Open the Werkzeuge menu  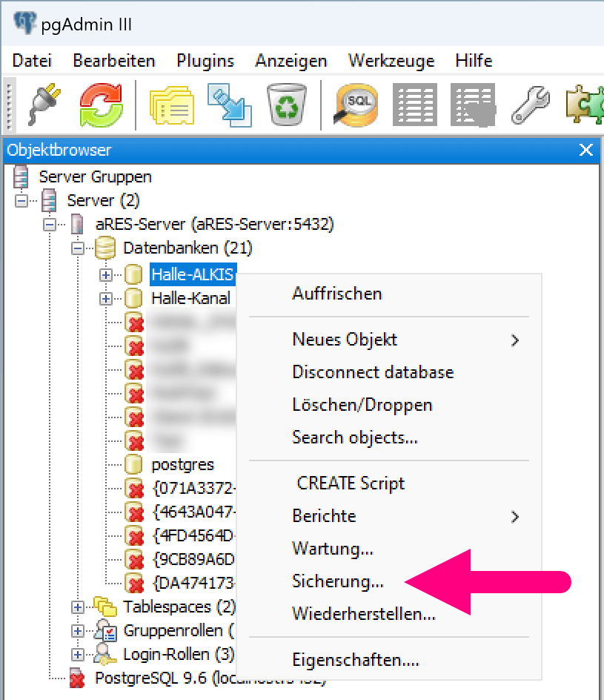coord(391,61)
